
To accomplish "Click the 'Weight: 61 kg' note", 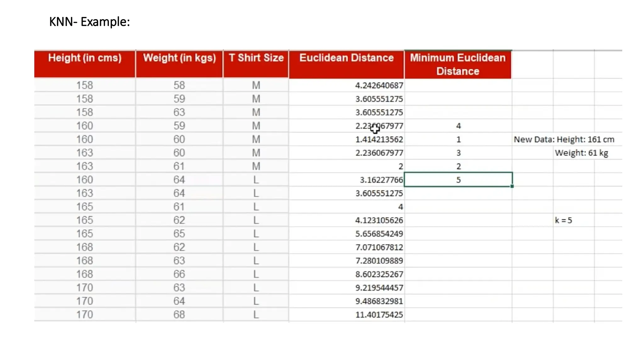I will point(581,153).
